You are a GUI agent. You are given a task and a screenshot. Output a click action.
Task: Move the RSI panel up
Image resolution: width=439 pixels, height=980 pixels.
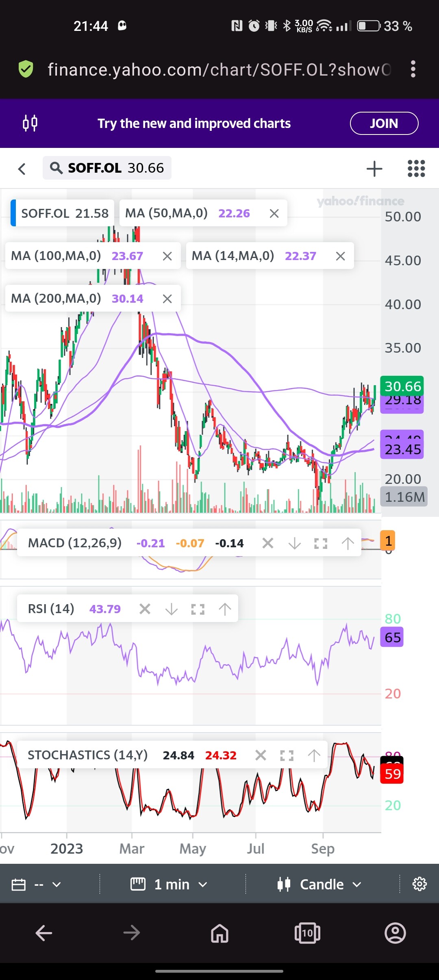225,609
